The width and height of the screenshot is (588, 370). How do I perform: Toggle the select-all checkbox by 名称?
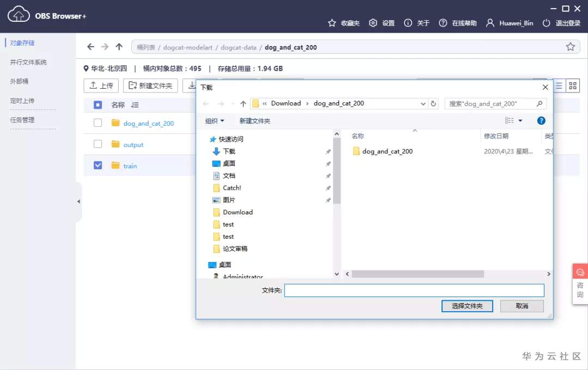click(97, 105)
